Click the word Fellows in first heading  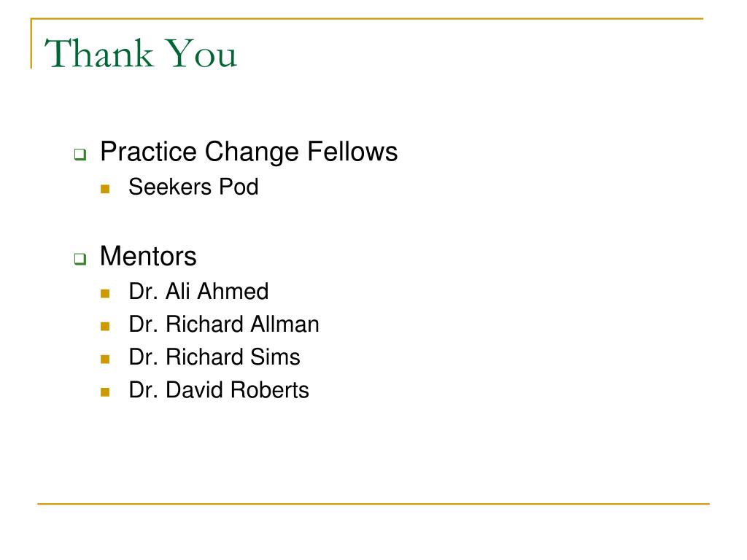[x=352, y=152]
